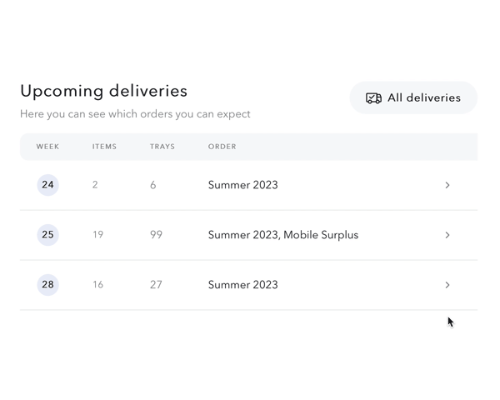The image size is (500, 400).
Task: Sort by the TRAYS column header
Action: coord(162,147)
